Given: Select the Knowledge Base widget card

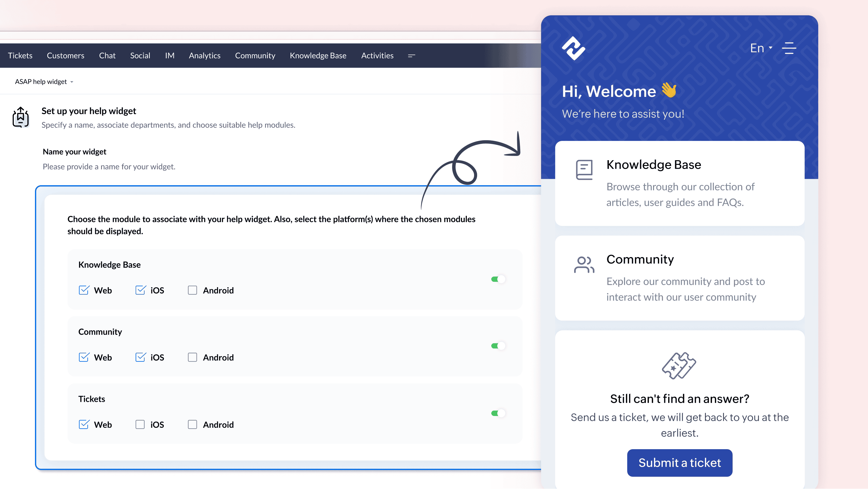Looking at the screenshot, I should pyautogui.click(x=680, y=183).
